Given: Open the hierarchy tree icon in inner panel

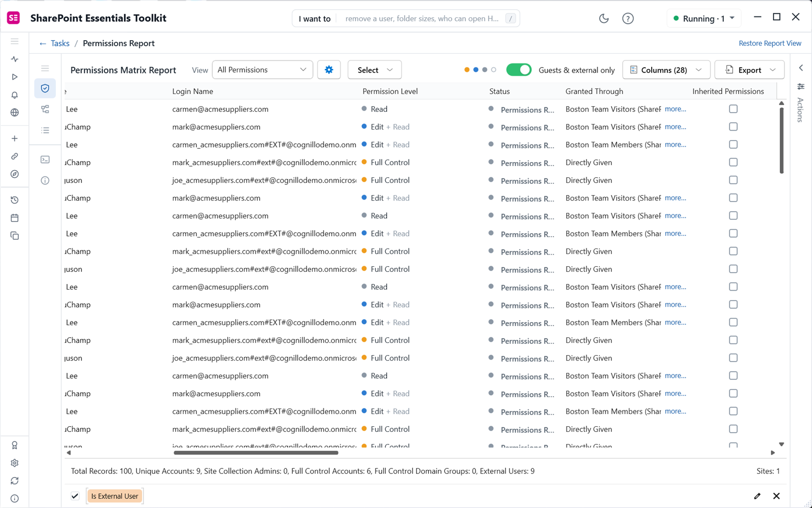Looking at the screenshot, I should (45, 109).
